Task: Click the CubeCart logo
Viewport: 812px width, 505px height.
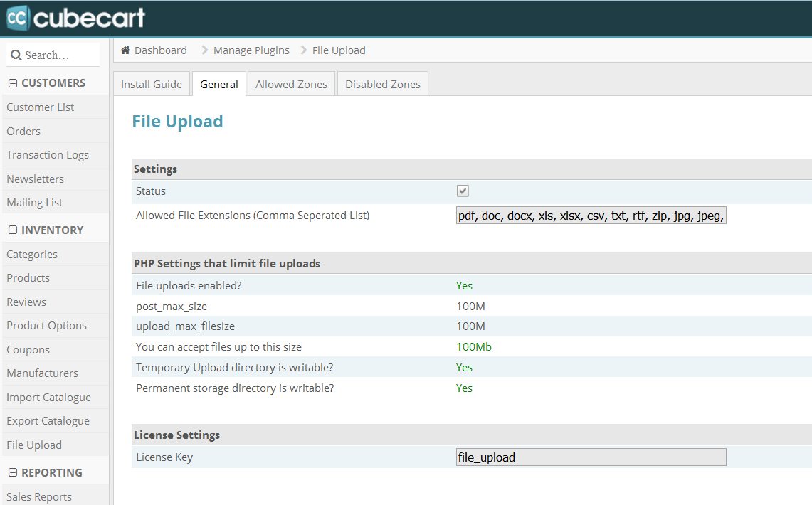Action: pyautogui.click(x=75, y=18)
